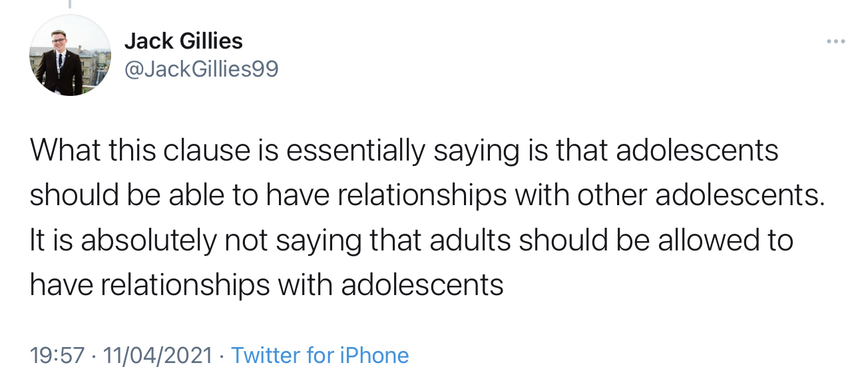Click the line starting "It is absolutely not"

point(411,240)
